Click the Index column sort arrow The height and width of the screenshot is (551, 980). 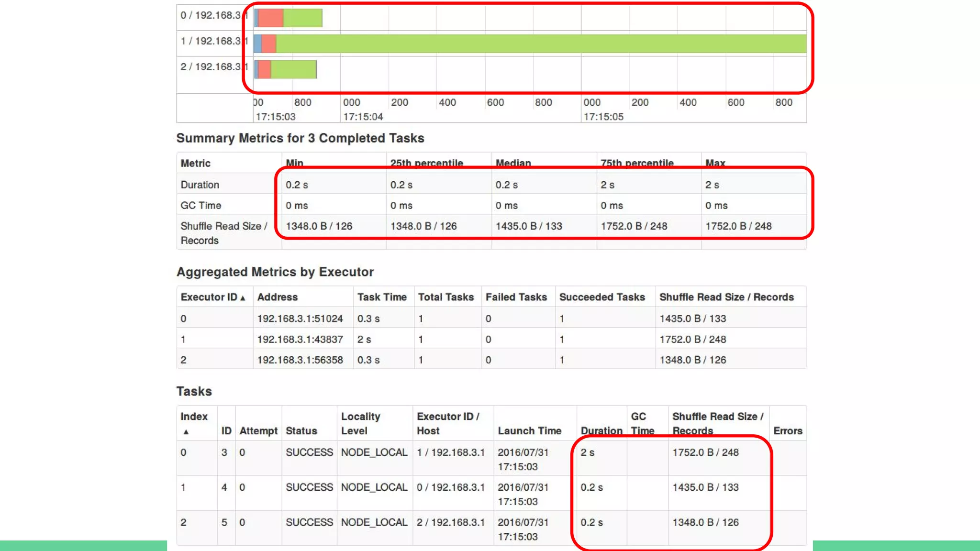186,432
